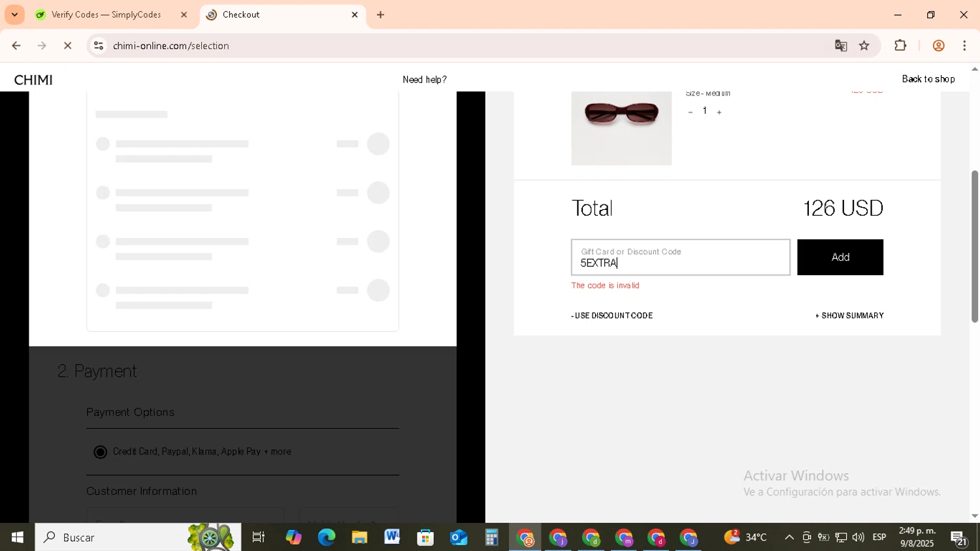Viewport: 980px width, 551px height.
Task: Click the CHIMI logo
Action: tap(33, 80)
